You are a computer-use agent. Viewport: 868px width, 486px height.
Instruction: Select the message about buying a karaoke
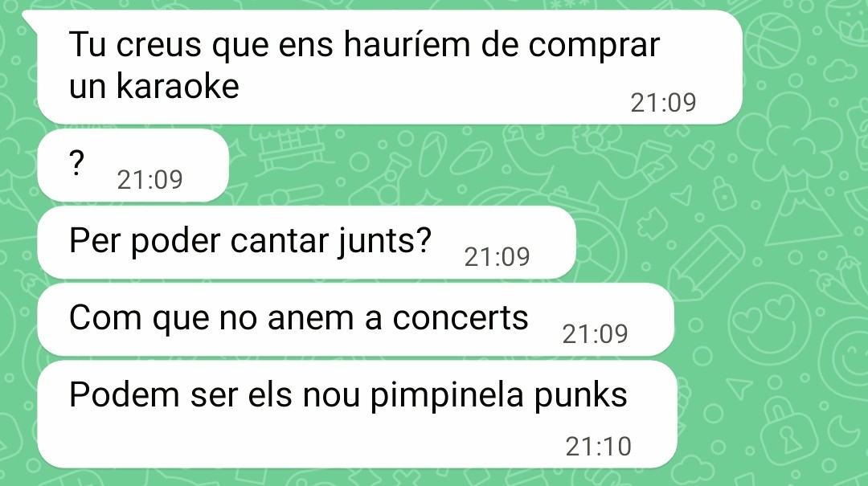(x=390, y=67)
